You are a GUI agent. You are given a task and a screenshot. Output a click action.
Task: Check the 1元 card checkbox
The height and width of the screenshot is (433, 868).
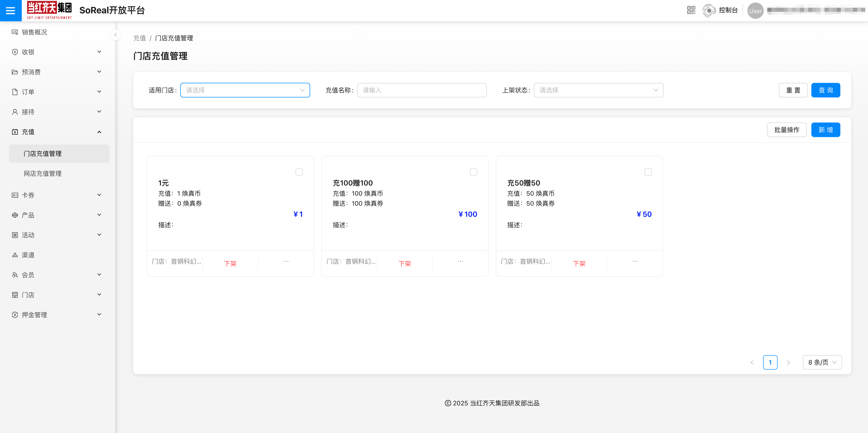(x=299, y=172)
